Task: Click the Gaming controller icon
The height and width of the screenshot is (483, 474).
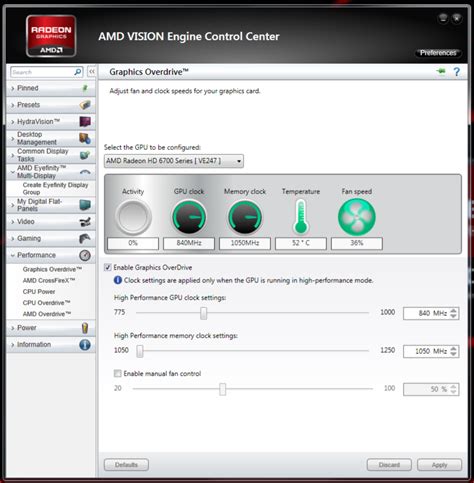Action: (85, 238)
